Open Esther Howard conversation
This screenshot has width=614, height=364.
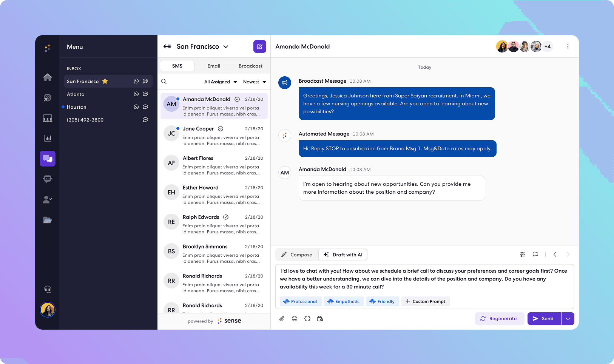tap(214, 194)
